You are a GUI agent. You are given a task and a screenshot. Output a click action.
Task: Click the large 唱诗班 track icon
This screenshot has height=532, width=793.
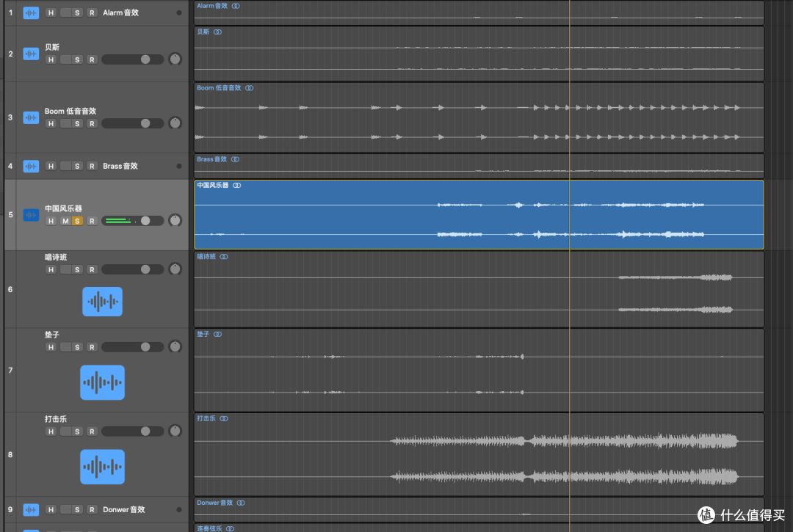102,302
